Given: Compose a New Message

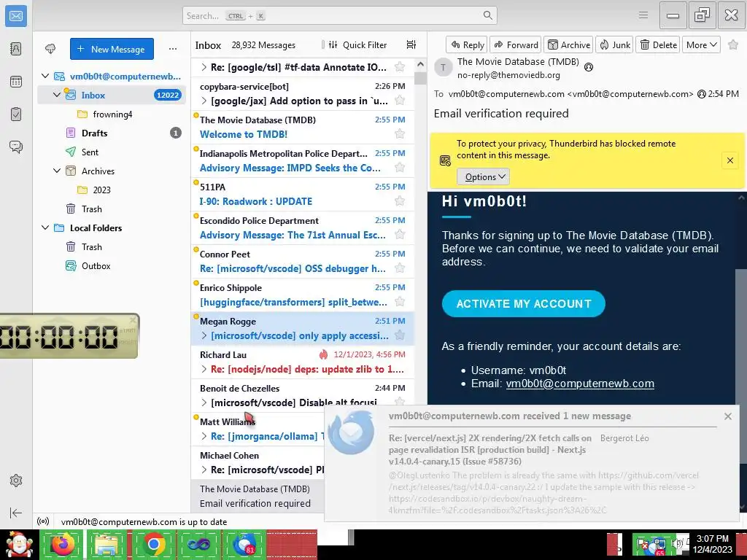Looking at the screenshot, I should coord(112,49).
